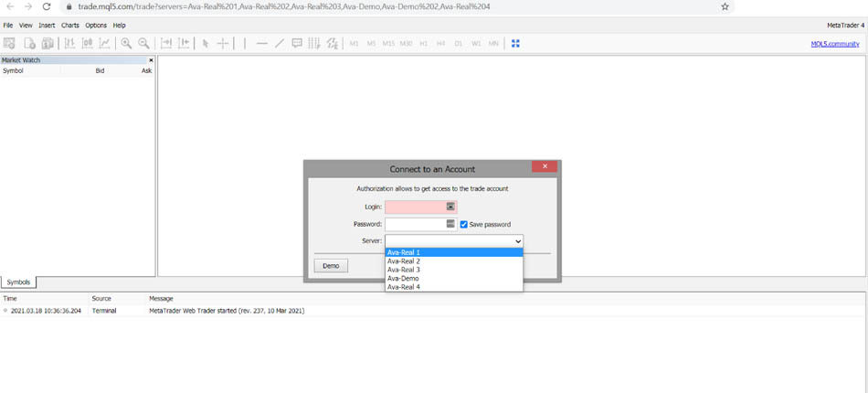This screenshot has width=868, height=393.
Task: Click the Source column header in log
Action: [x=101, y=298]
